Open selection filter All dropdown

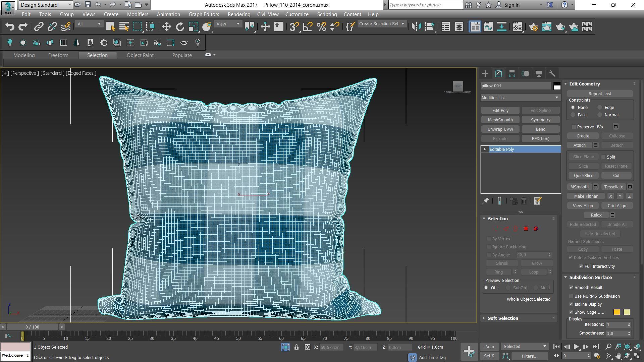pos(89,24)
